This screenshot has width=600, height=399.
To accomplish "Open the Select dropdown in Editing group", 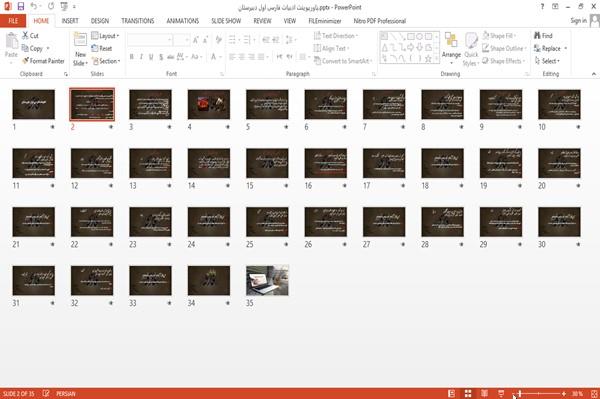I will [548, 61].
